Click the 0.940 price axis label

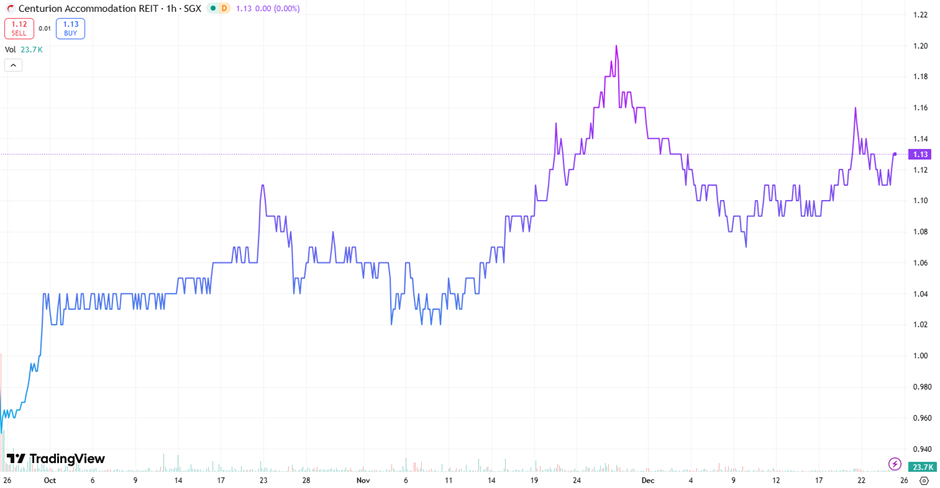[921, 449]
